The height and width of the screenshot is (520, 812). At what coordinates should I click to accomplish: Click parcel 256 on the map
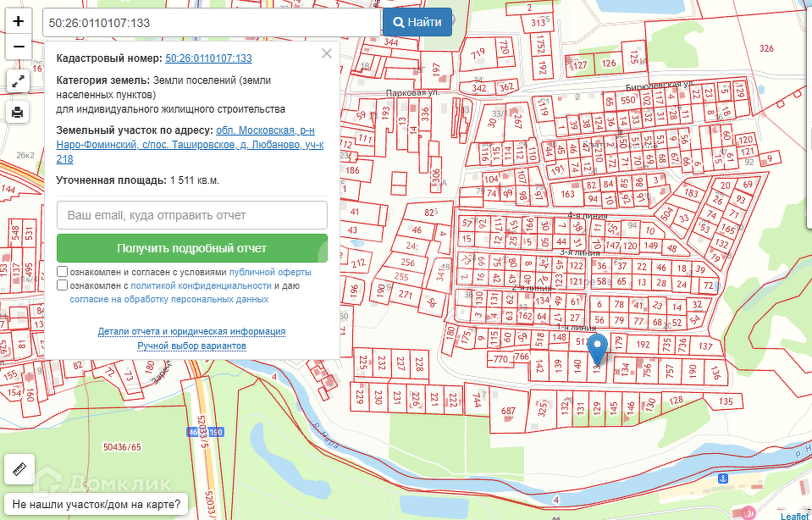[x=407, y=262]
